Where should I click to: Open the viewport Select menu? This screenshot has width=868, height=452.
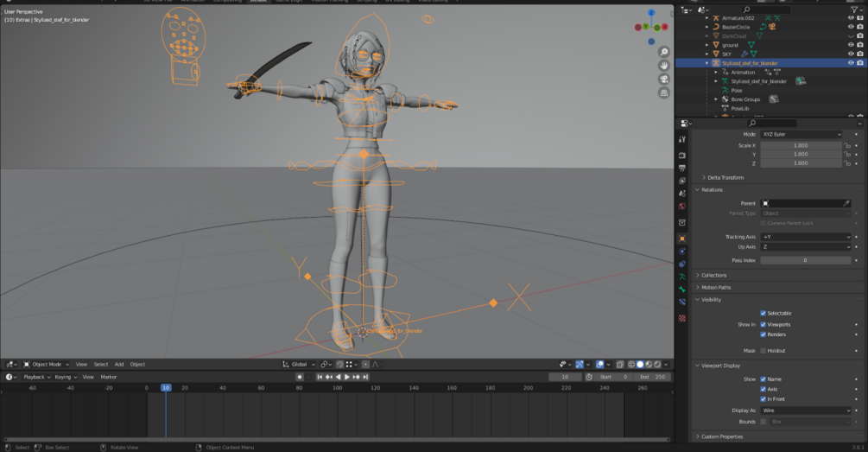pyautogui.click(x=101, y=365)
